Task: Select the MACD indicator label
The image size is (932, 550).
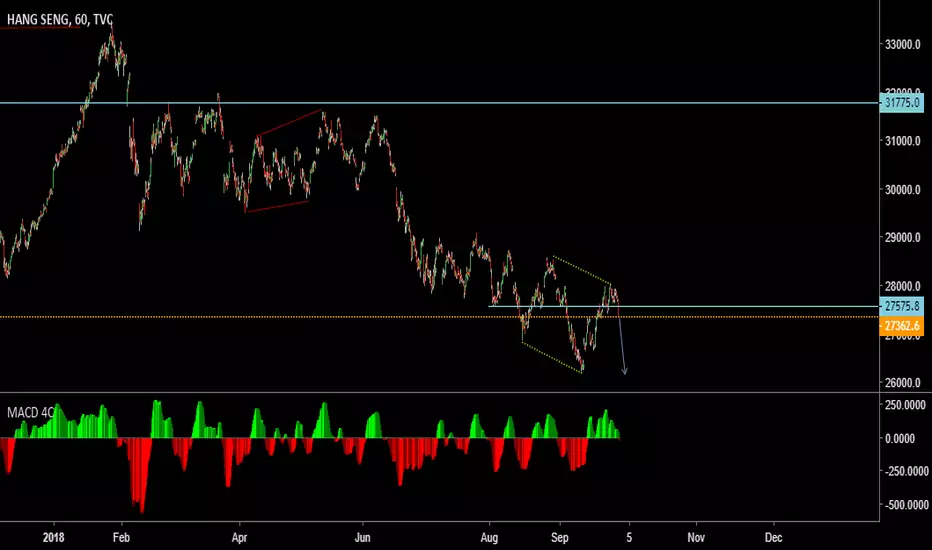Action: tap(30, 413)
